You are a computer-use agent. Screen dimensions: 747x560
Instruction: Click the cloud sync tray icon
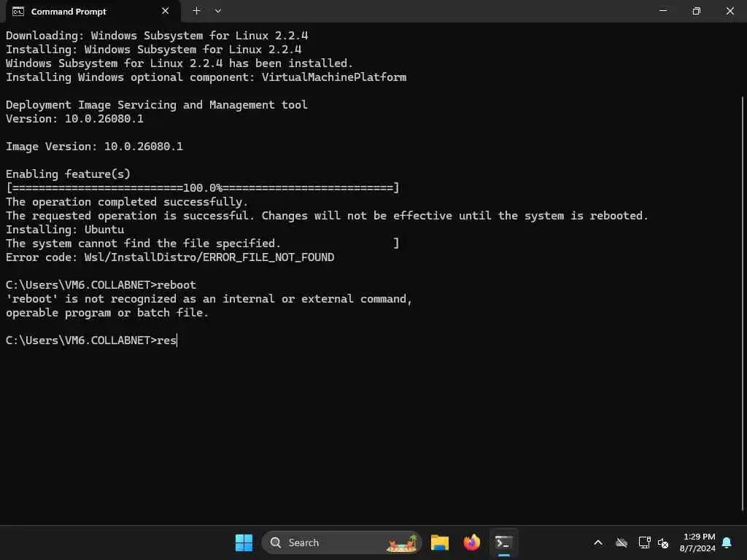[622, 542]
